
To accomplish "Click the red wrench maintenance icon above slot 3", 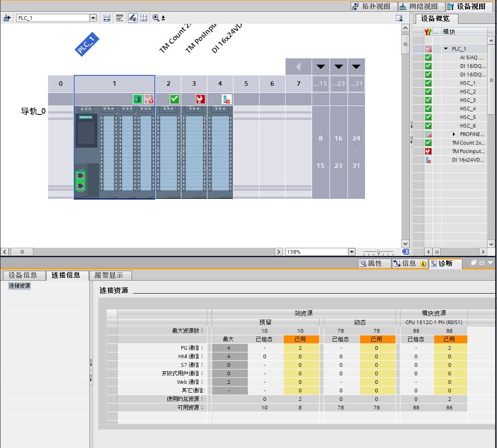I will coord(200,99).
